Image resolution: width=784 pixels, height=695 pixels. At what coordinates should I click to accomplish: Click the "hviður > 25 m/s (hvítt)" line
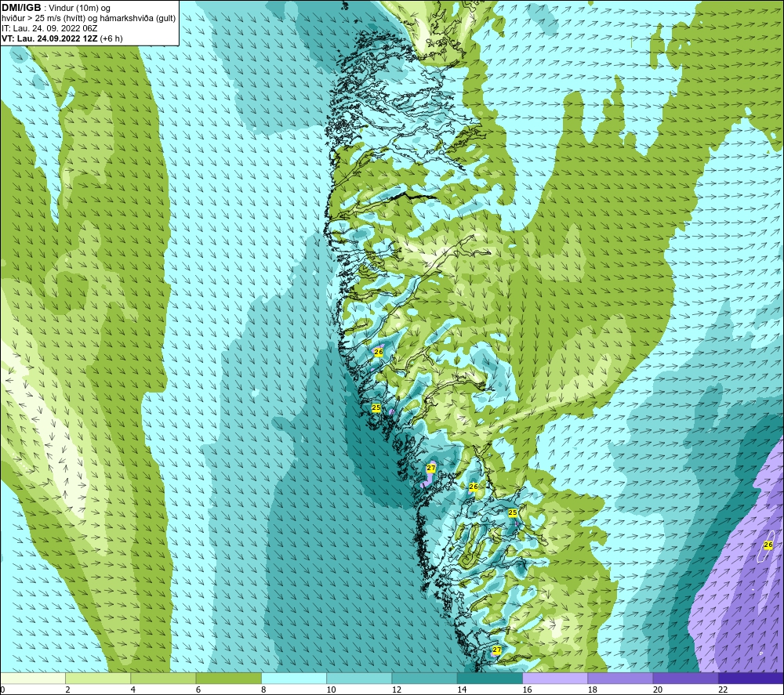44,19
